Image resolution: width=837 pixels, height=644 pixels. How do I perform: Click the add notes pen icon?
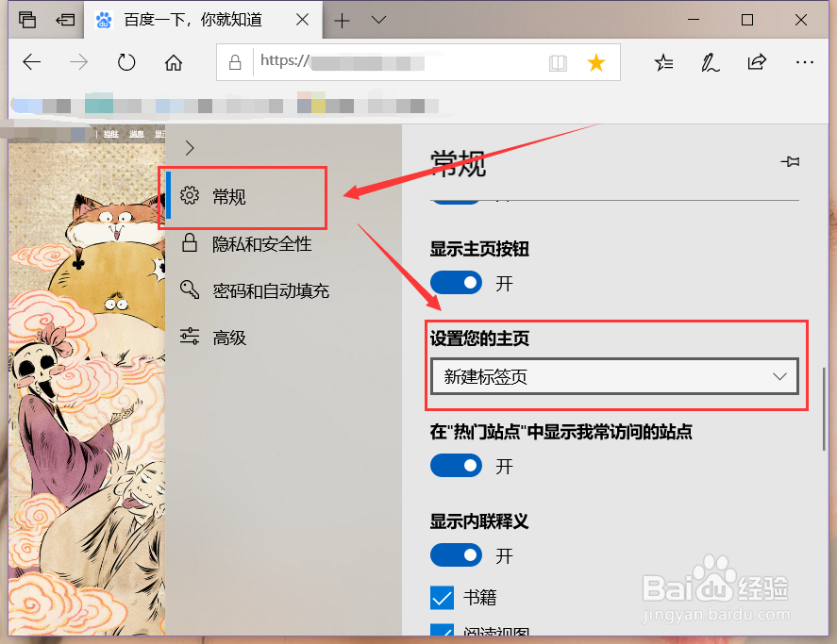pos(710,62)
